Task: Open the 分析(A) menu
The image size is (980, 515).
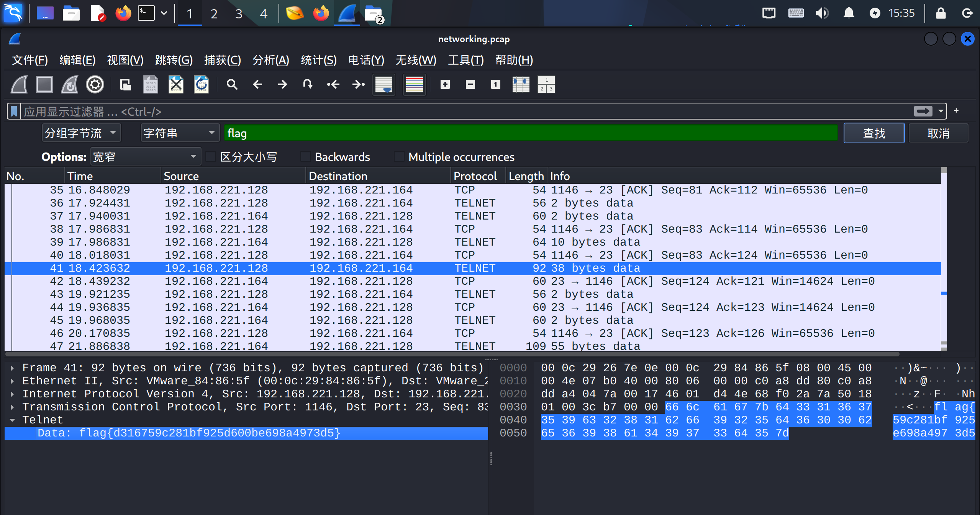Action: (270, 60)
